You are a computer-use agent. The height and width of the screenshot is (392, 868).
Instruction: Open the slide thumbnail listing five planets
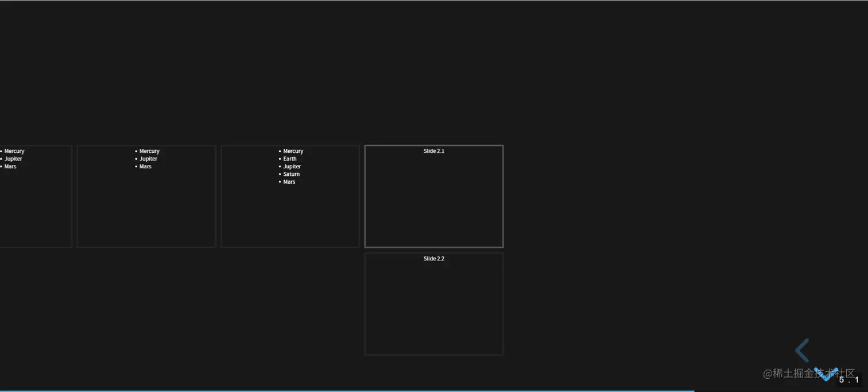point(290,196)
